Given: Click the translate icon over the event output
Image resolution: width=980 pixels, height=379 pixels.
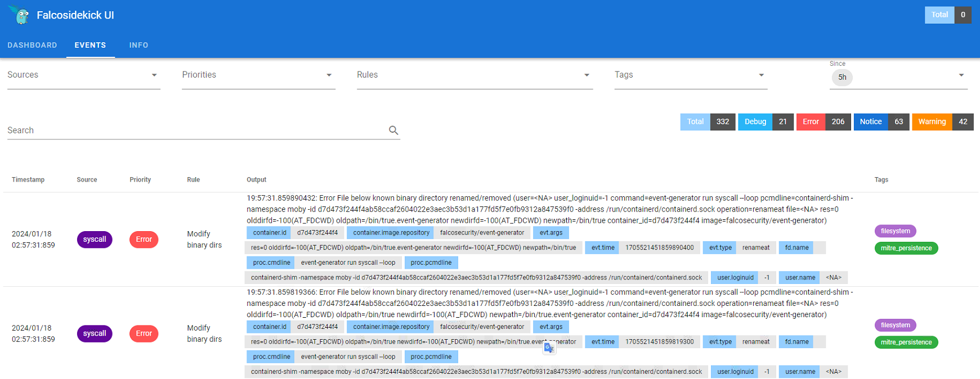Looking at the screenshot, I should click(x=549, y=349).
